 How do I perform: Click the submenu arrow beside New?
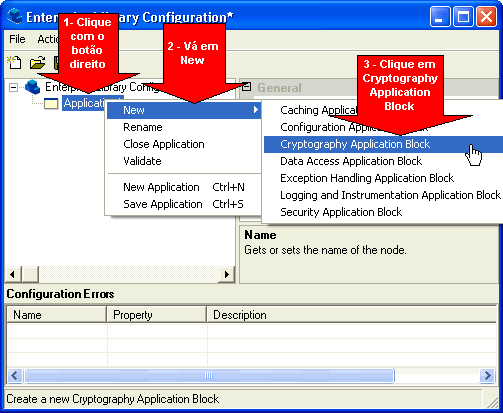[x=255, y=110]
